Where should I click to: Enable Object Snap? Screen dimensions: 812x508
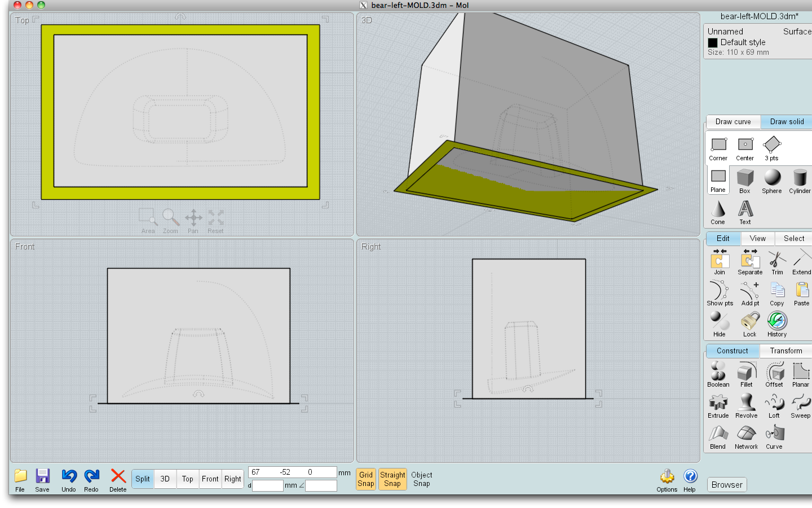pos(422,479)
